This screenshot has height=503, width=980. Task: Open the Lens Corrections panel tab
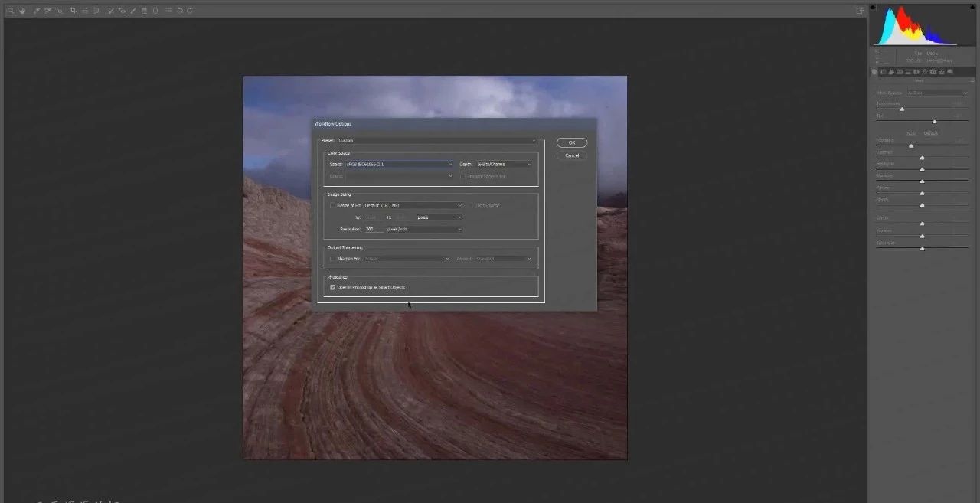(x=916, y=72)
